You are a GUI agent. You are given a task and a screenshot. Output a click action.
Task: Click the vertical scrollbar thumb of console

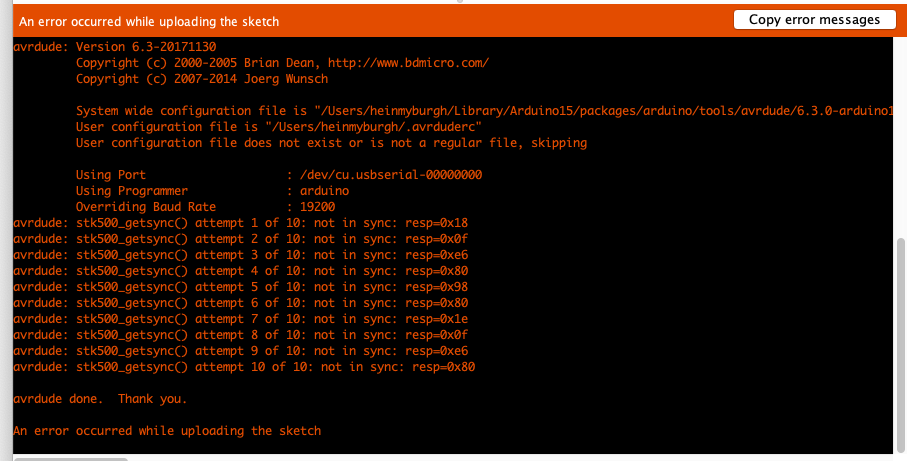pyautogui.click(x=902, y=347)
